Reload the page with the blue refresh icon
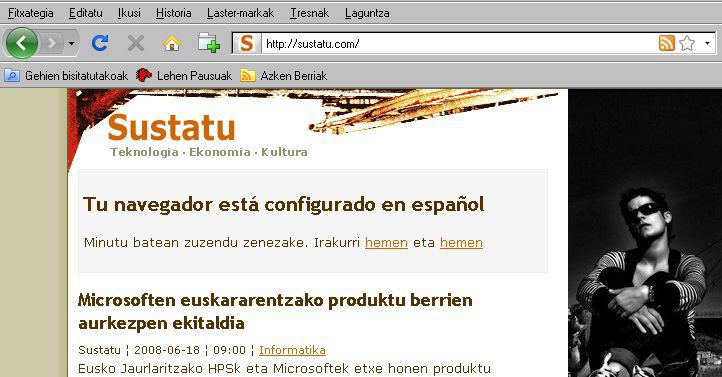The width and height of the screenshot is (722, 377). click(99, 43)
